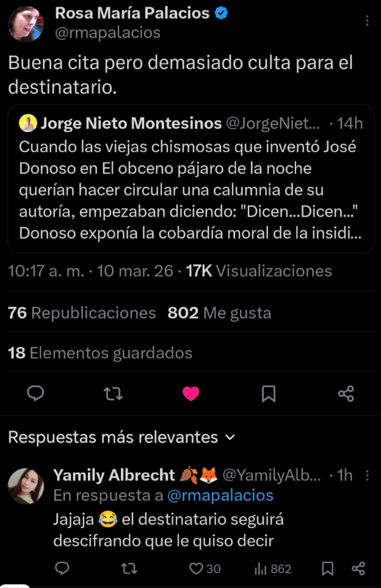
Task: Like Yamily Albrecht's reply
Action: pyautogui.click(x=196, y=568)
